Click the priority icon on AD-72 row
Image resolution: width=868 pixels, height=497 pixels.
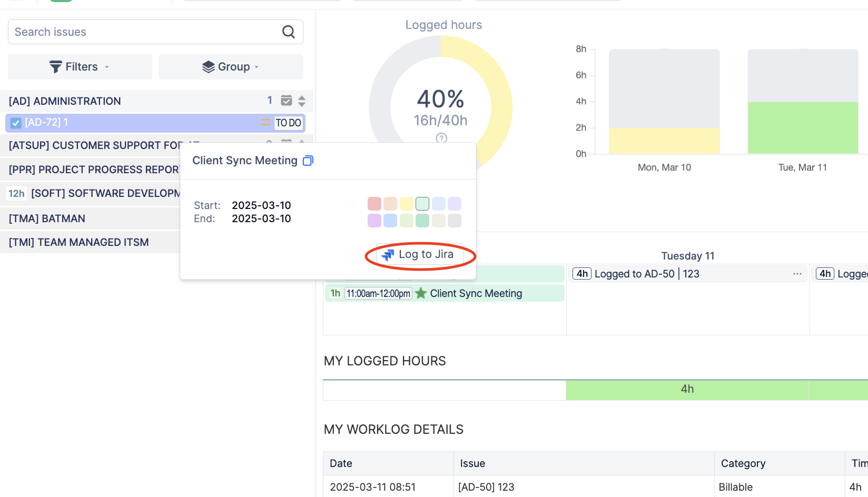pos(265,123)
